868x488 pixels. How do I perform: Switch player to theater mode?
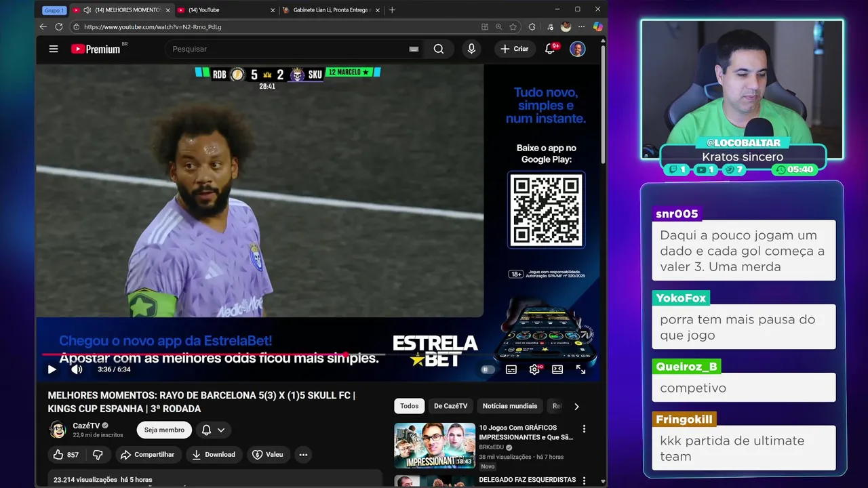557,369
